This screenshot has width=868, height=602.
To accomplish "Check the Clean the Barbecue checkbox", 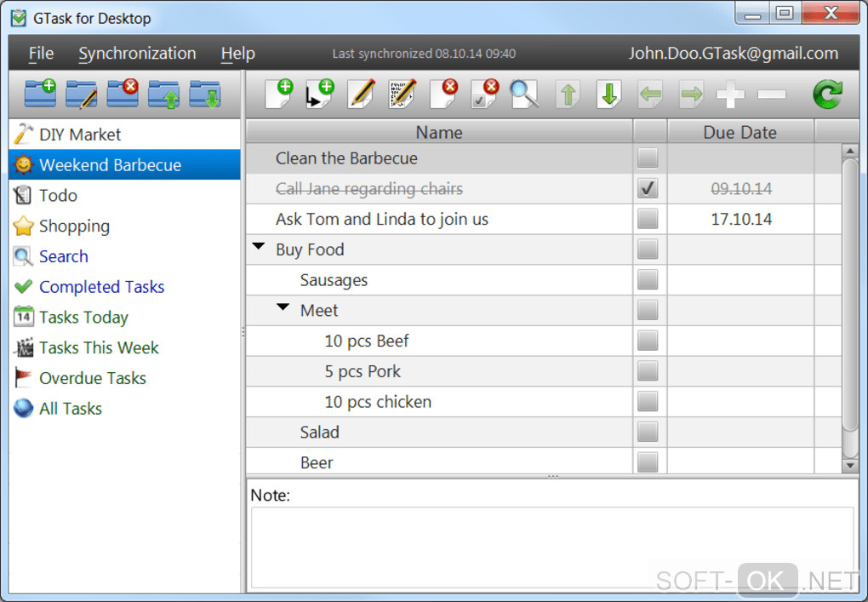I will 648,158.
